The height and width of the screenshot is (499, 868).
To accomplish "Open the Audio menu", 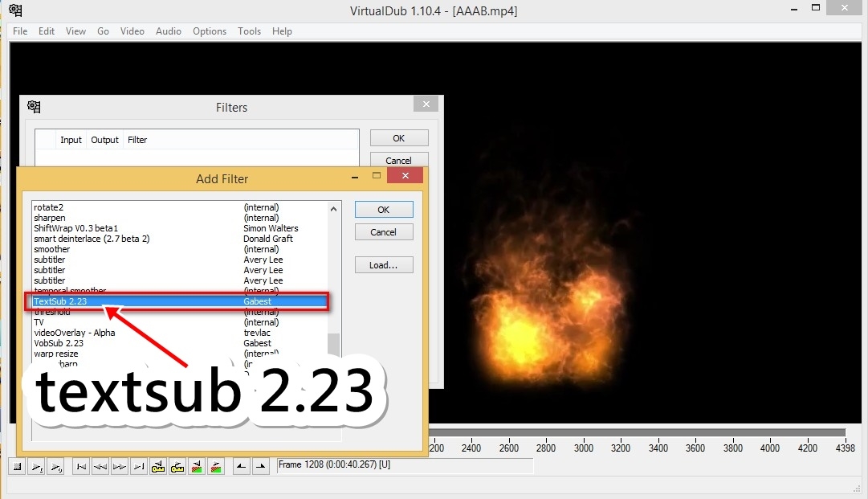I will coord(169,31).
